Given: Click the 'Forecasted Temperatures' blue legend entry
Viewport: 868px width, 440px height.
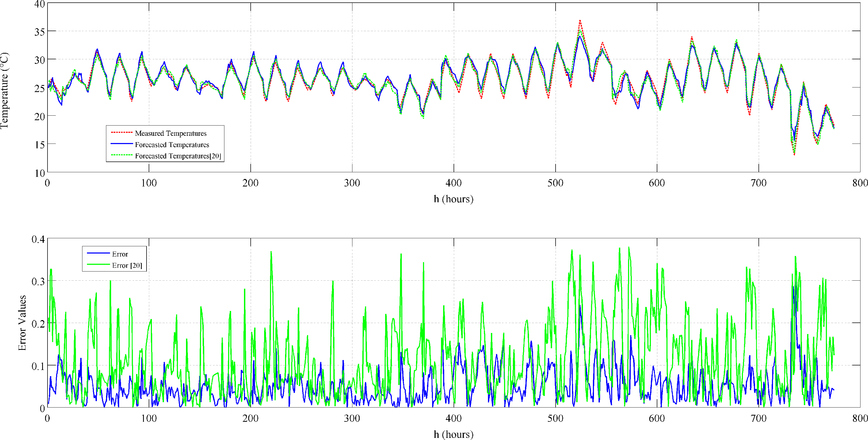Looking at the screenshot, I should click(x=172, y=145).
